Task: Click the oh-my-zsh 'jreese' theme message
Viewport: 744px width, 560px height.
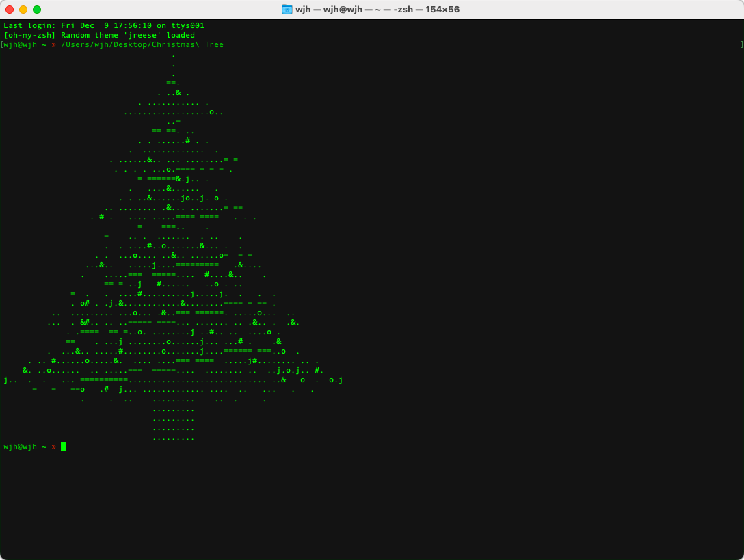Action: [99, 35]
